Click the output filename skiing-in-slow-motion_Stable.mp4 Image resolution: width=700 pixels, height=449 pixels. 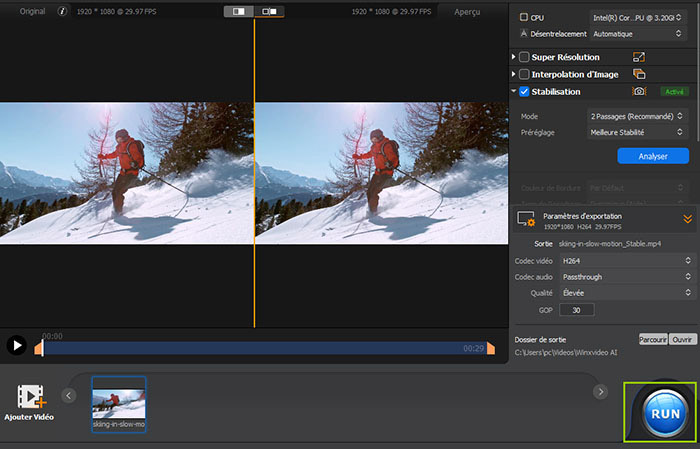coord(610,244)
